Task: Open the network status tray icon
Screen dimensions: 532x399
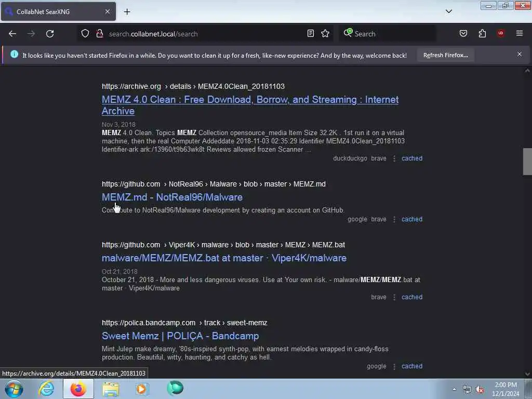Action: tap(467, 390)
